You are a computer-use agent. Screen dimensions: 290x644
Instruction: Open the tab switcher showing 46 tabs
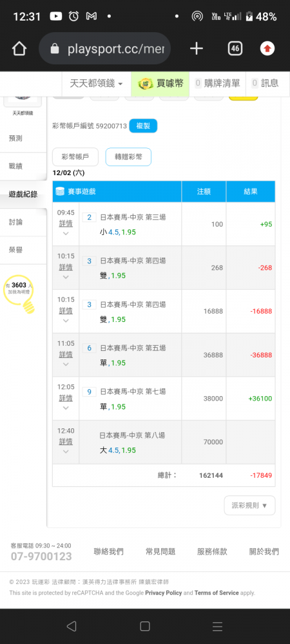(x=235, y=49)
